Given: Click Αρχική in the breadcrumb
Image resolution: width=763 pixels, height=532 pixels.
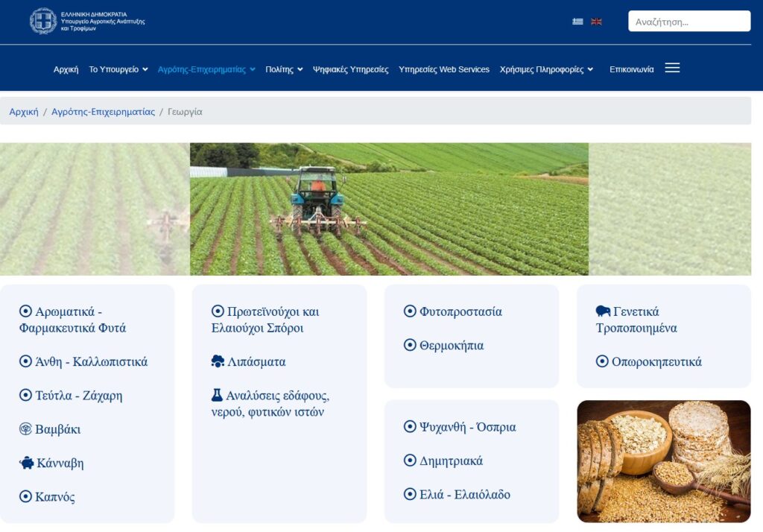Looking at the screenshot, I should (24, 112).
